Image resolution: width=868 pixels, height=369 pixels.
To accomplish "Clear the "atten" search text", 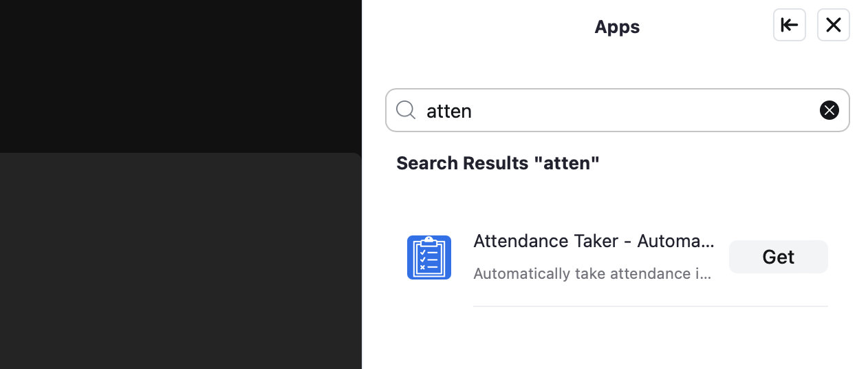I will click(829, 110).
